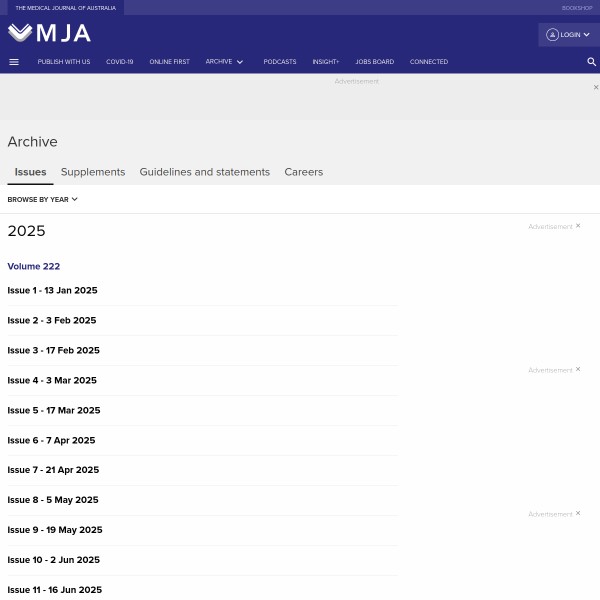Viewport: 600px width, 600px height.
Task: Open the hamburger navigation menu
Action: pos(14,62)
